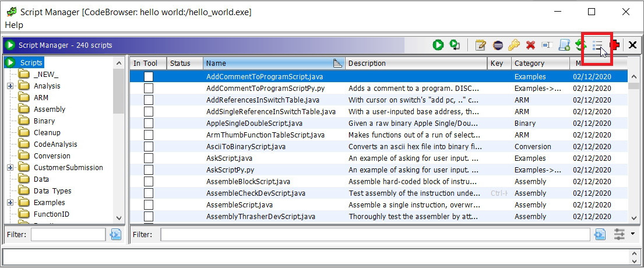Viewport: 644px width, 268px height.
Task: Check In Tool for AppleSingleDoubleScript.java
Action: [148, 123]
